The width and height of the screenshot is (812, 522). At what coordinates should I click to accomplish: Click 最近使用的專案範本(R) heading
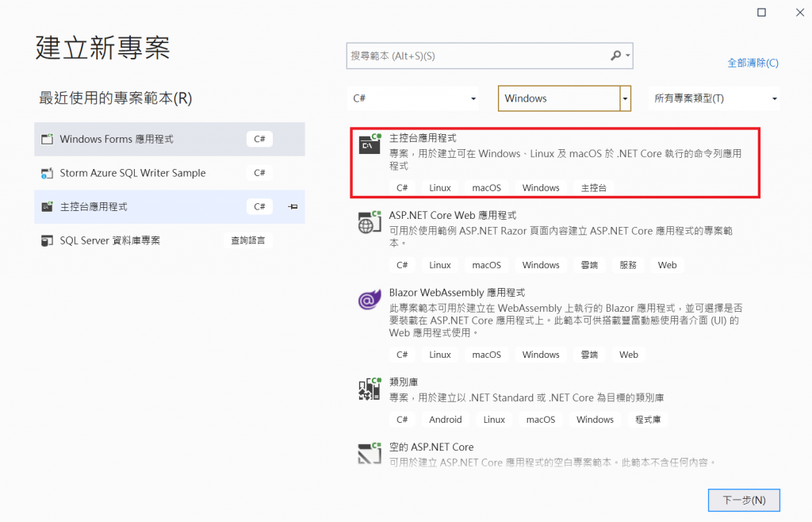(x=116, y=98)
